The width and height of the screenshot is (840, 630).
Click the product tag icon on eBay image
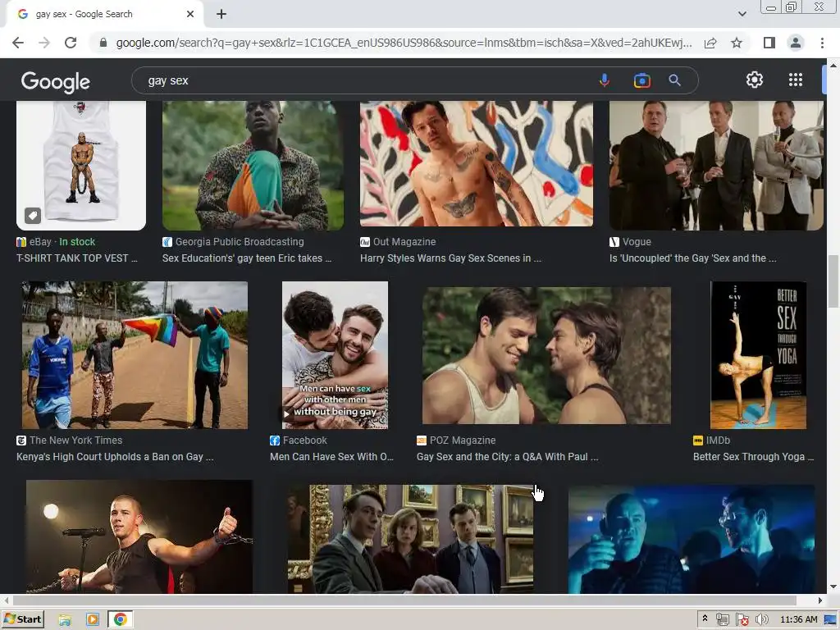[33, 216]
